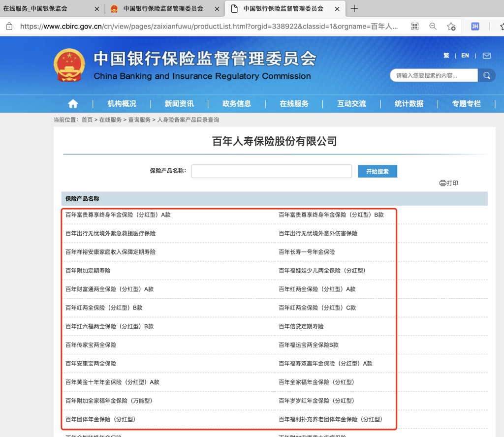504x437 pixels.
Task: Select 百年全家福年金保险（分红型）
Action: pyautogui.click(x=317, y=382)
